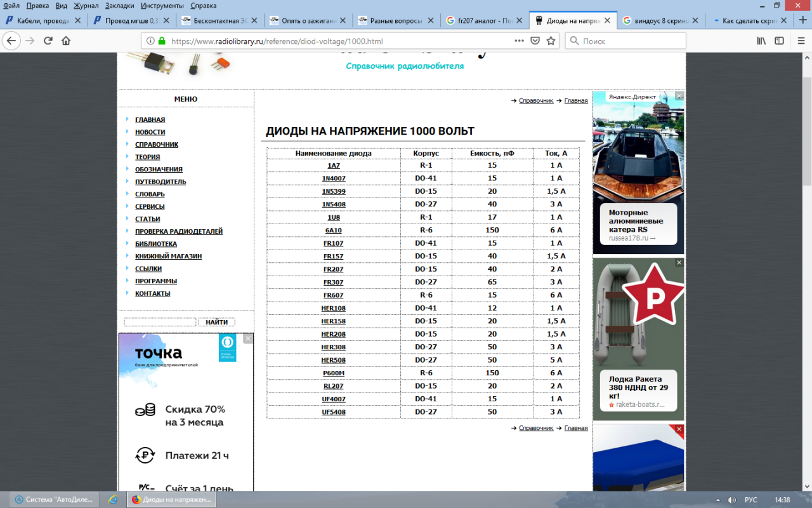Reload the current page
Screen dimensions: 812x508
48,41
